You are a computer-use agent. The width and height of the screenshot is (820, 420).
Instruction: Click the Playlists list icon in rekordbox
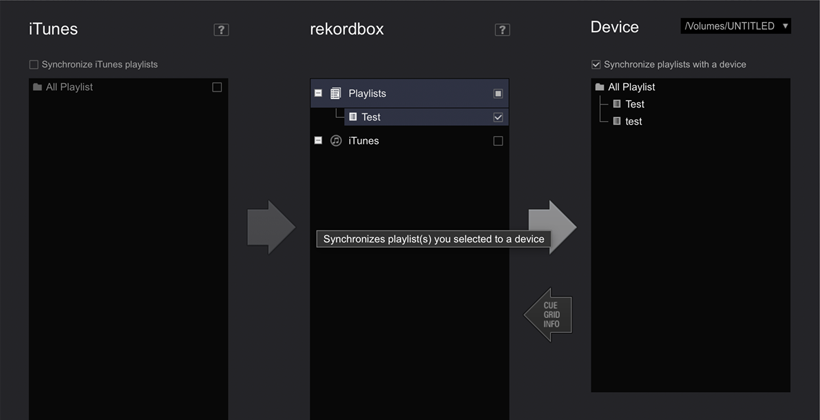(x=336, y=94)
